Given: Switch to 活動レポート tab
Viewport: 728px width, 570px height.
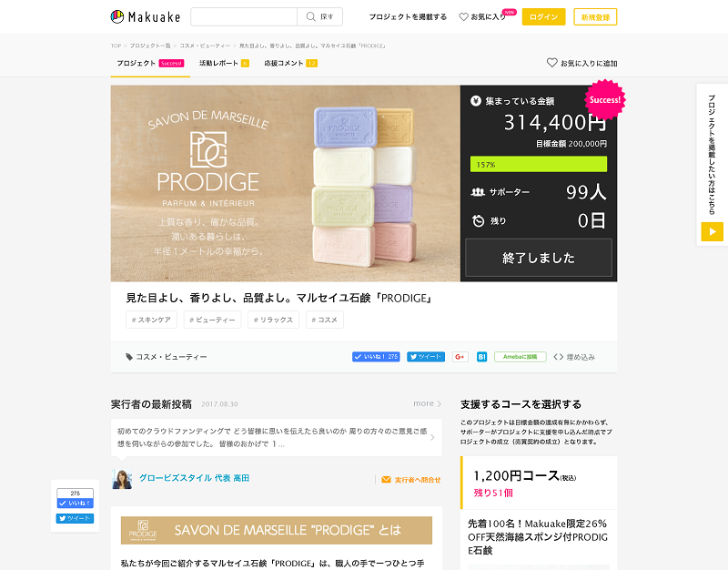Looking at the screenshot, I should (x=224, y=63).
